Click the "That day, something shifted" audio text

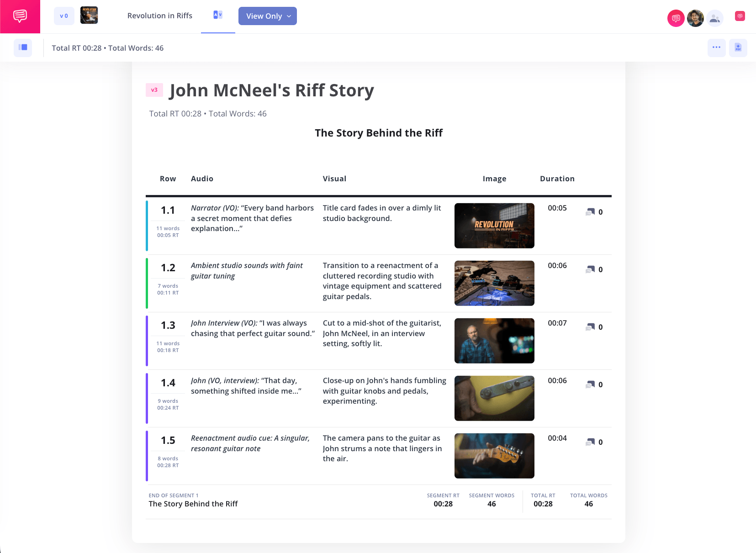(246, 386)
